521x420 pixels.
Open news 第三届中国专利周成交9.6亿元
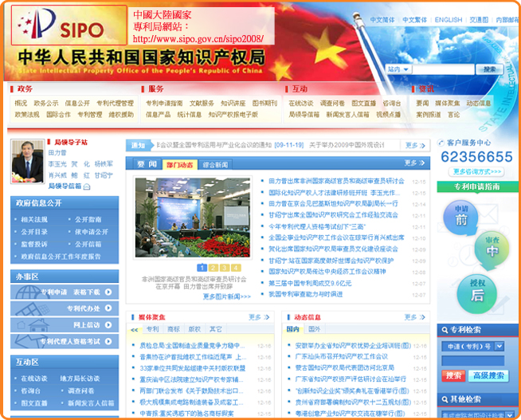click(x=310, y=284)
